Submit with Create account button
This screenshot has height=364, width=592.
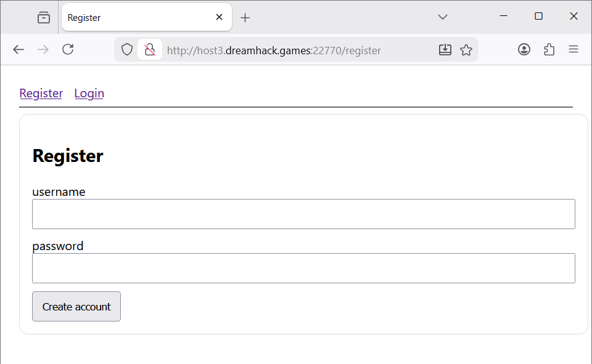point(76,306)
